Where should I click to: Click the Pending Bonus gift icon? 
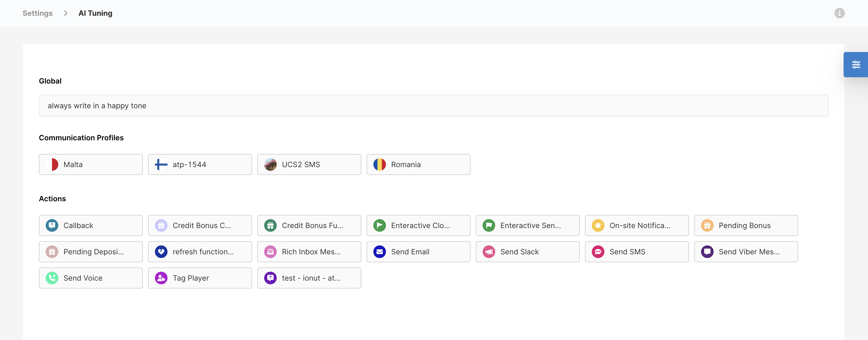[x=707, y=225]
